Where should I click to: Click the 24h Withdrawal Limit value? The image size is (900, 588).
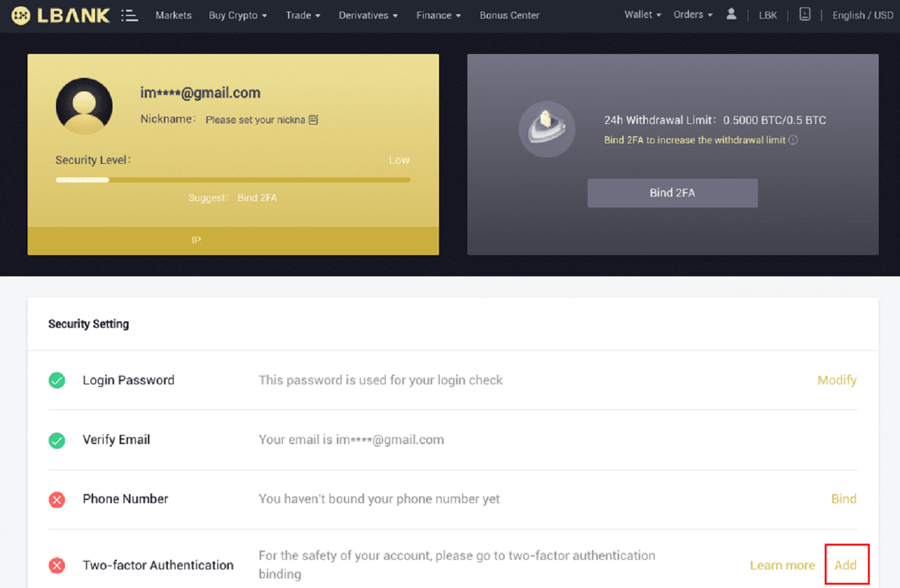[x=775, y=120]
